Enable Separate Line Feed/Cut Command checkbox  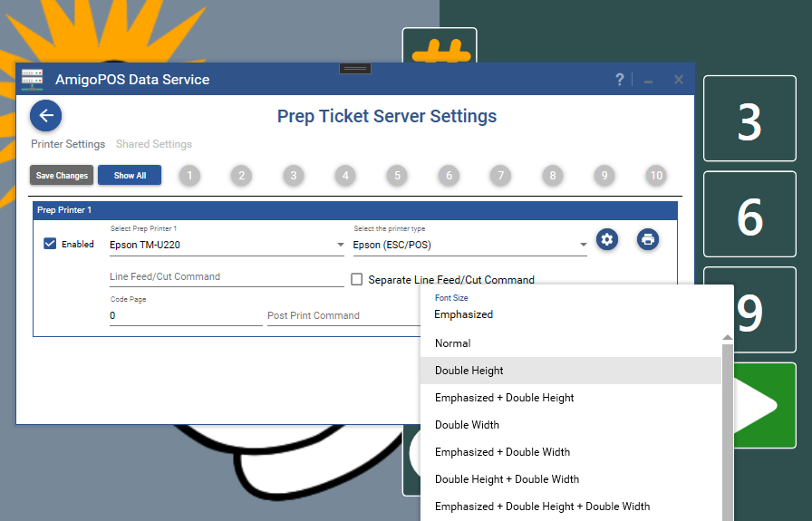357,280
